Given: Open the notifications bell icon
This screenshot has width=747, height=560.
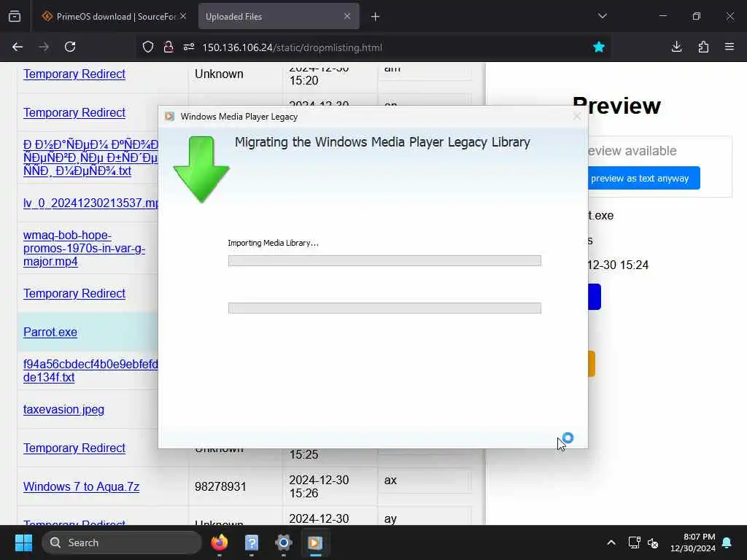Looking at the screenshot, I should click(727, 542).
